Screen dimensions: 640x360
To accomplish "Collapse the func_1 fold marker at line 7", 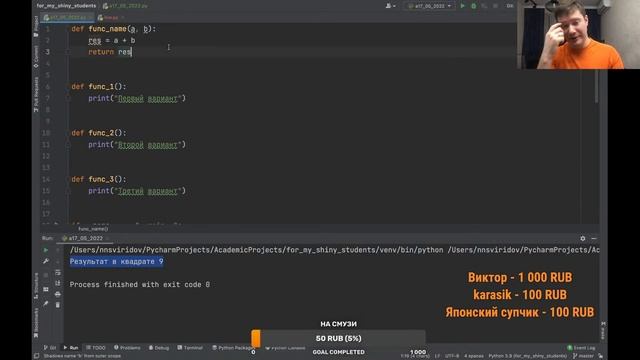I will point(68,98).
